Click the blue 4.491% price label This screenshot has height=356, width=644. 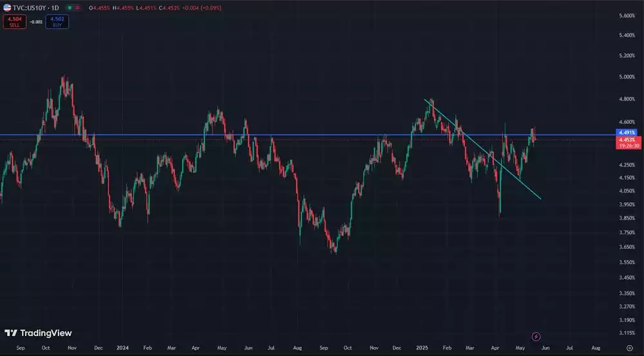click(x=627, y=132)
